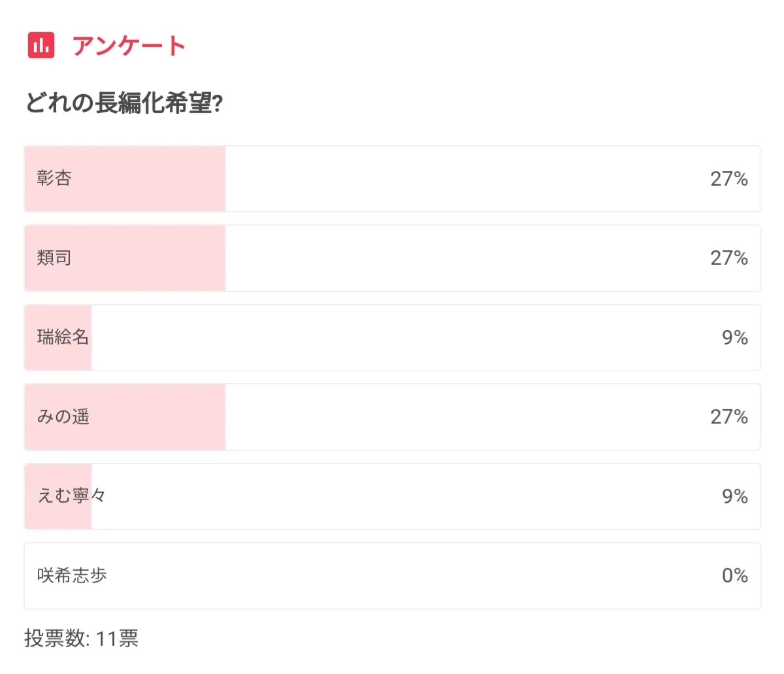This screenshot has width=784, height=674.
Task: Select the みの遥 option label
Action: pyautogui.click(x=63, y=417)
